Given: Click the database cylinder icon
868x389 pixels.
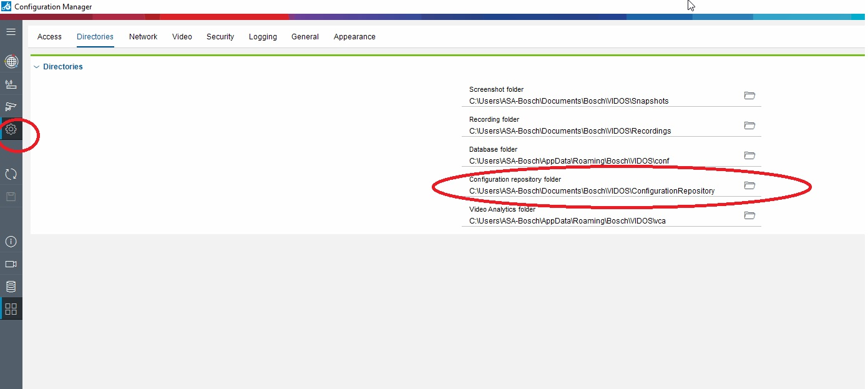Looking at the screenshot, I should pos(11,287).
